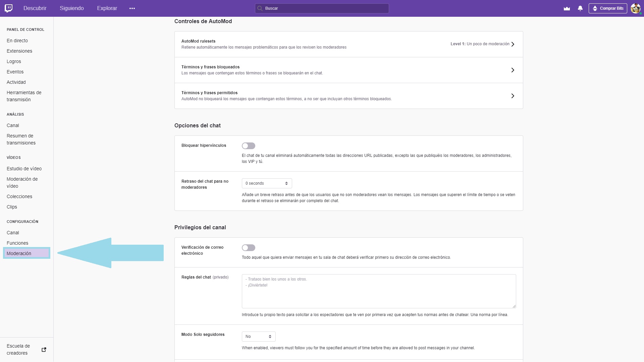Open the Modo Solo seguidores dropdown

[x=259, y=337]
